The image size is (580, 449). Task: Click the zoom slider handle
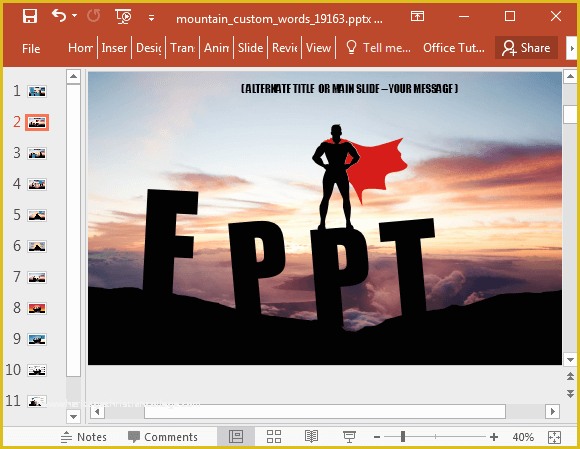pyautogui.click(x=403, y=437)
